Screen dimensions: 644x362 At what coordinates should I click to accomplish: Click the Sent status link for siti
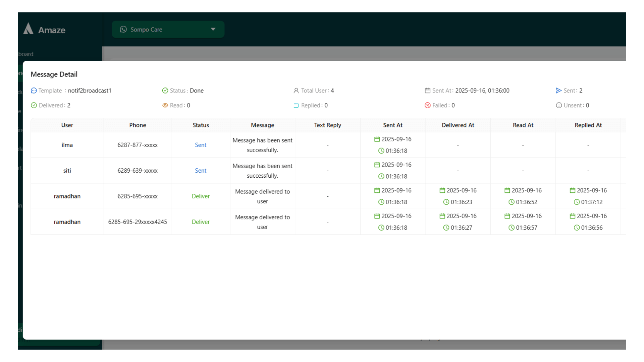pos(201,171)
